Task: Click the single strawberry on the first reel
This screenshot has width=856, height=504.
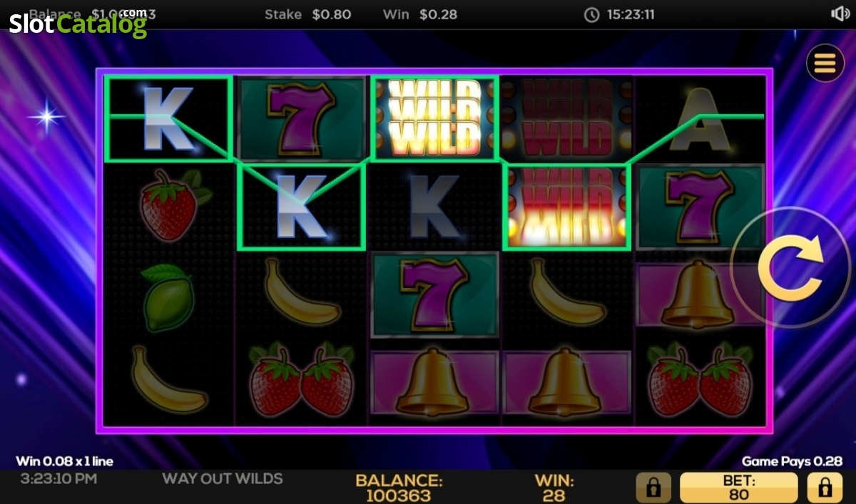Action: [x=171, y=205]
